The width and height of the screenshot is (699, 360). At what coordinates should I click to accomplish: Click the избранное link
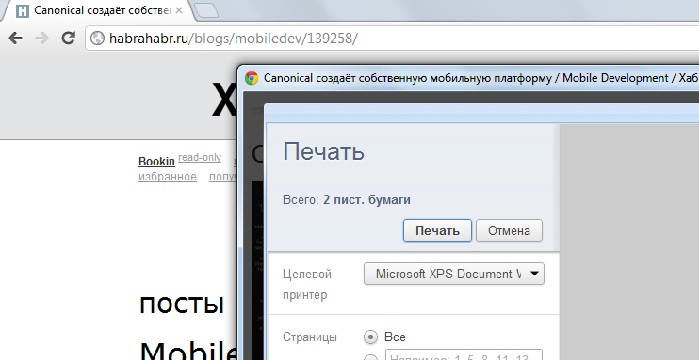167,176
